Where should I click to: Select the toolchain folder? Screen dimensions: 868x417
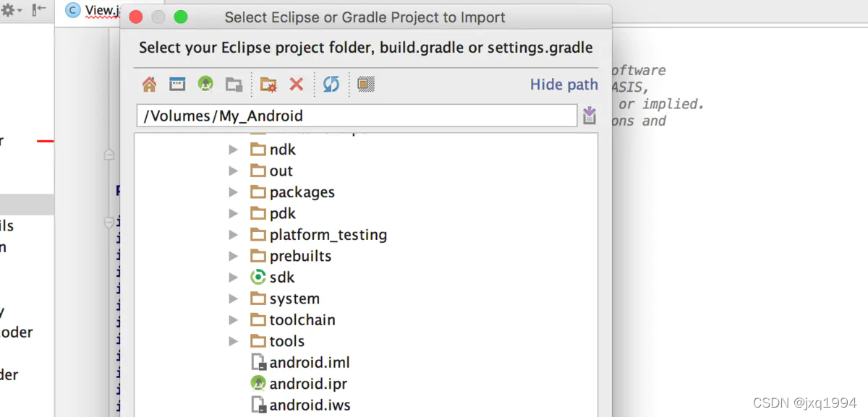coord(302,320)
